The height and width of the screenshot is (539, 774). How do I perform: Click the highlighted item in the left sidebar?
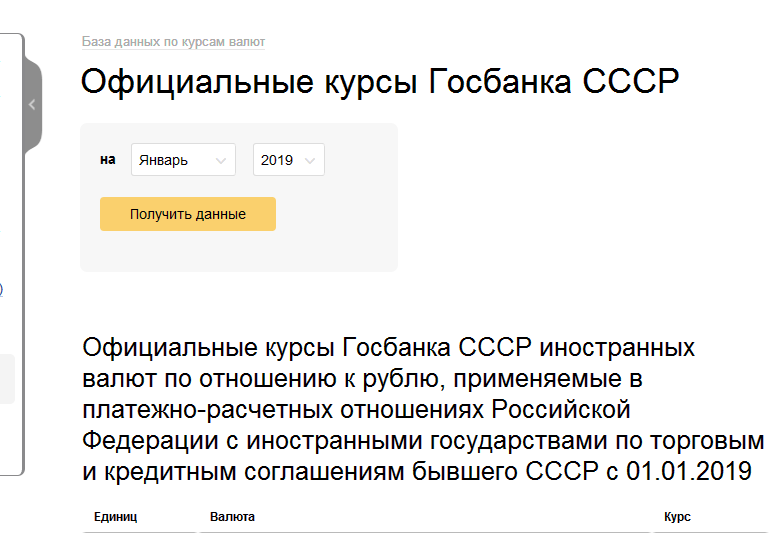7,378
